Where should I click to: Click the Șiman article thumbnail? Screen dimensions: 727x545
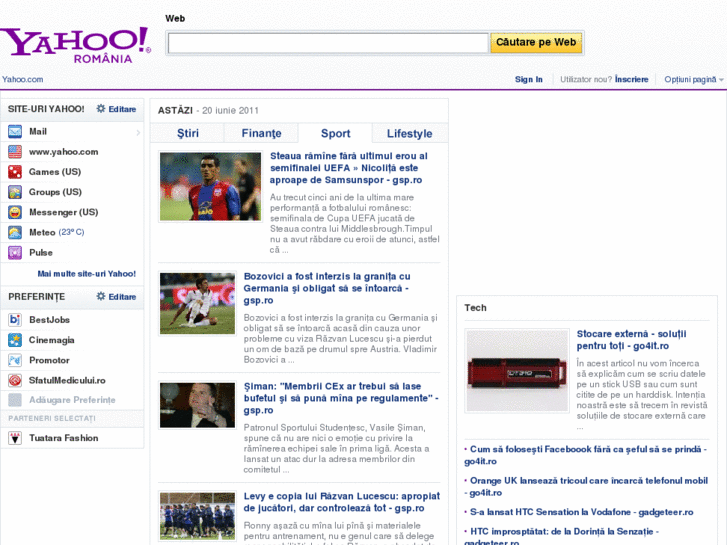pyautogui.click(x=198, y=405)
